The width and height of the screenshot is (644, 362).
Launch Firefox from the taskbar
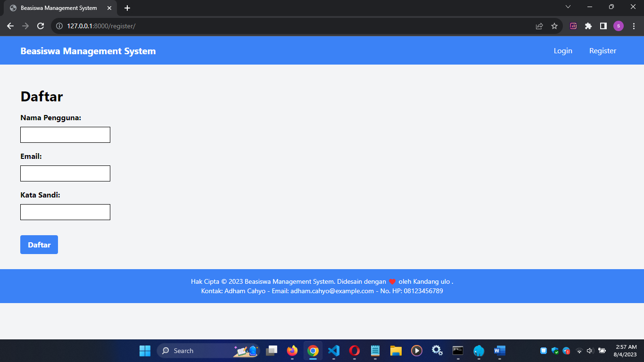click(292, 351)
